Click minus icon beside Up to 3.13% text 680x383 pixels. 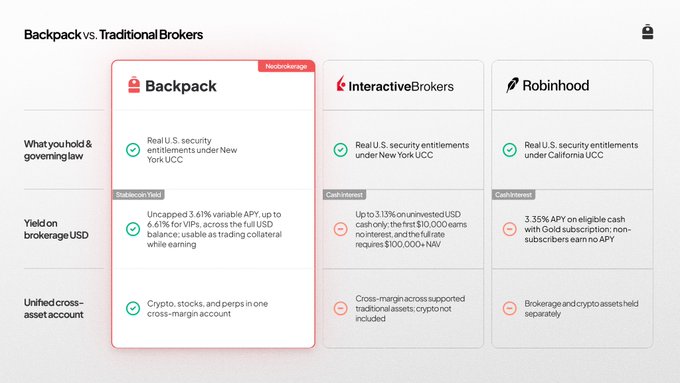340,229
